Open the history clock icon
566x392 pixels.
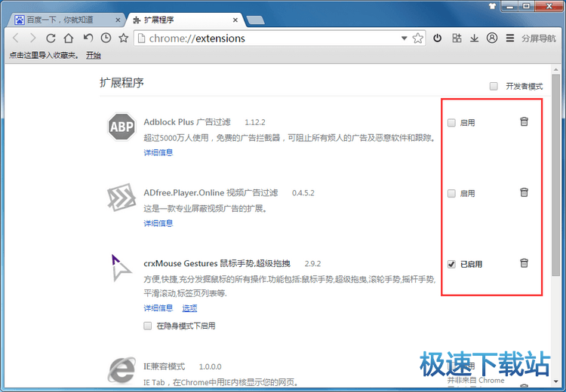click(x=106, y=38)
